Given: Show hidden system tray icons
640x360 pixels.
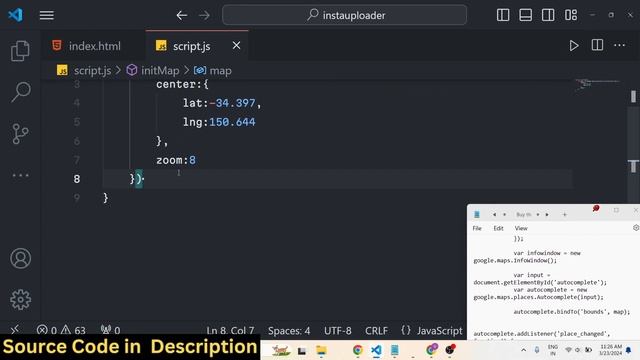Looking at the screenshot, I should point(524,350).
